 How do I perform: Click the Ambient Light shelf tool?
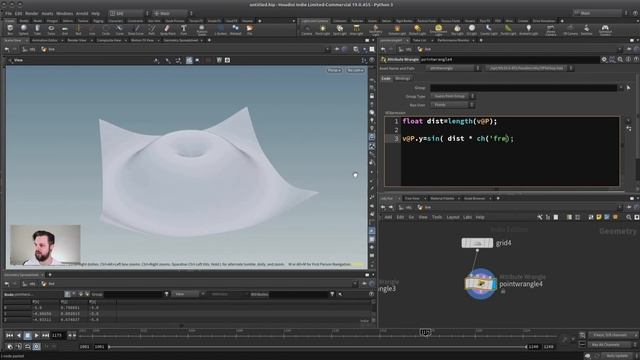[529, 30]
